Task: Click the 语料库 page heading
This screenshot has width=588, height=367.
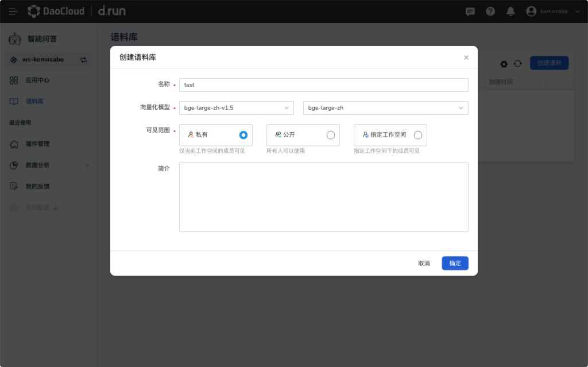Action: pos(124,37)
